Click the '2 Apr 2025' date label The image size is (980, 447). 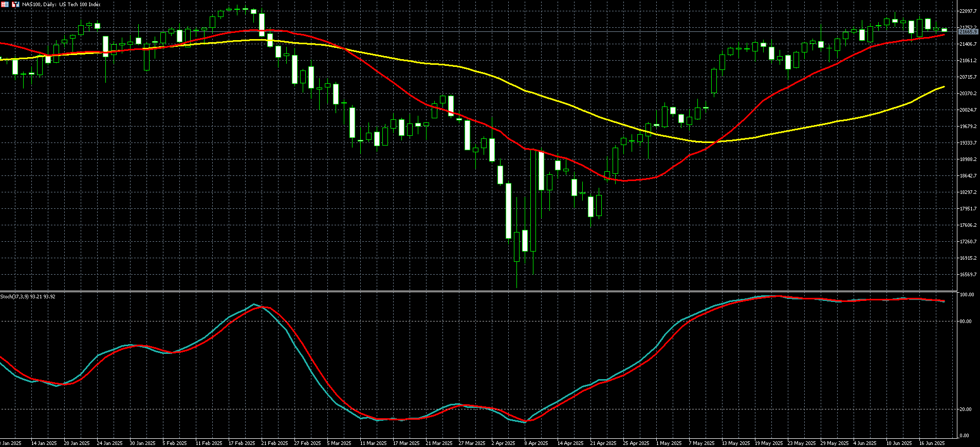click(x=503, y=443)
